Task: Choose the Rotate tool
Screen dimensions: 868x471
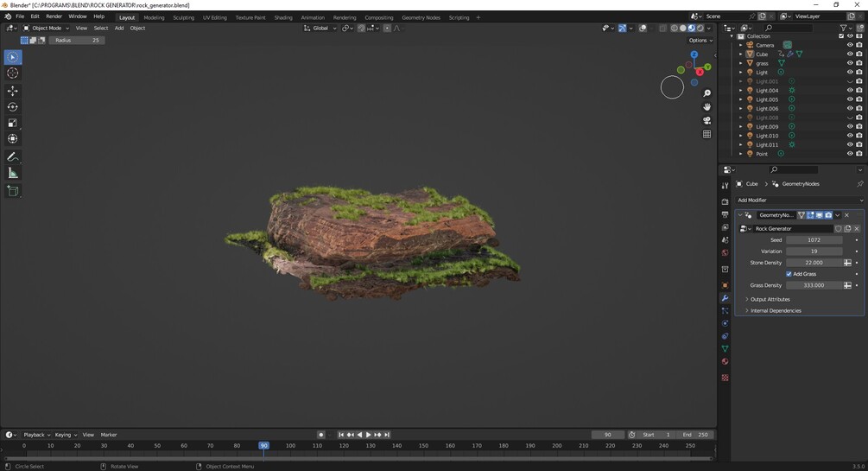Action: (x=13, y=107)
